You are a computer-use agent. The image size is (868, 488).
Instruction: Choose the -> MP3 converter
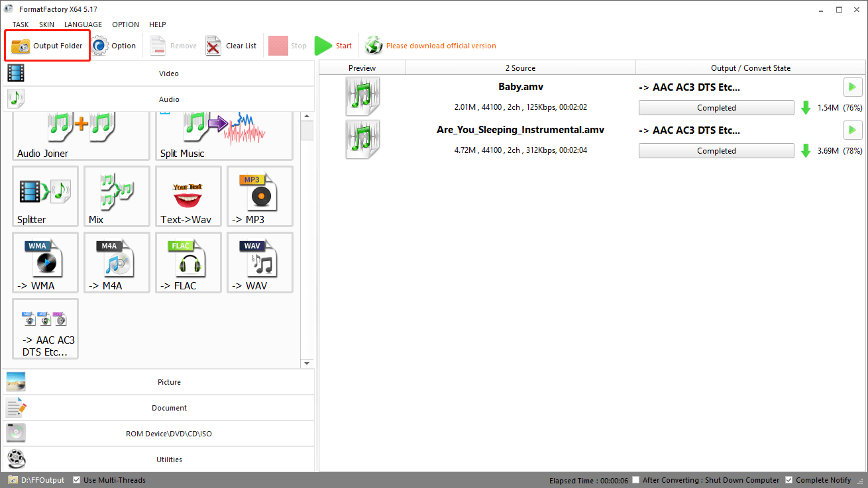260,196
